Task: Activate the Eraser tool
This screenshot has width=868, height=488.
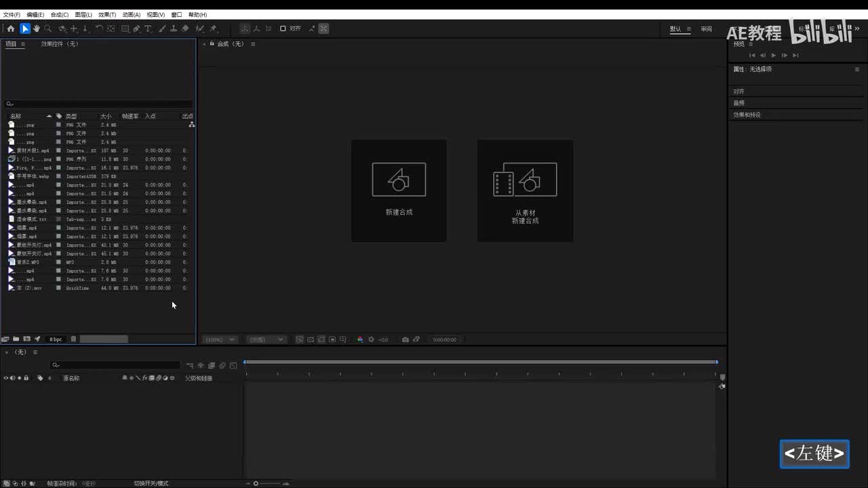Action: tap(185, 28)
